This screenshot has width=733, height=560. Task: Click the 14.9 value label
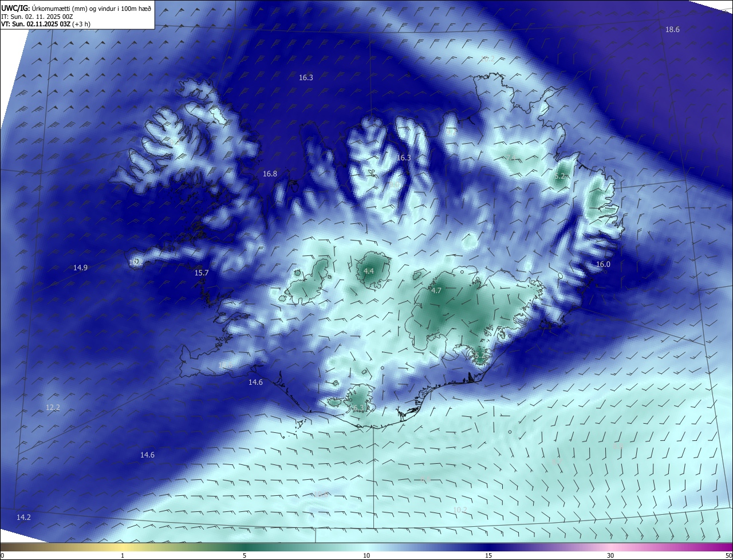pyautogui.click(x=80, y=268)
